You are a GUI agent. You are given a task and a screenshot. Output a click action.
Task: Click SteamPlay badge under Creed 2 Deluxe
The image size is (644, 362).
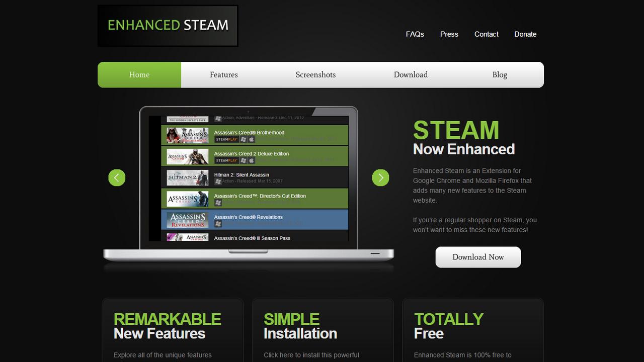tap(226, 160)
